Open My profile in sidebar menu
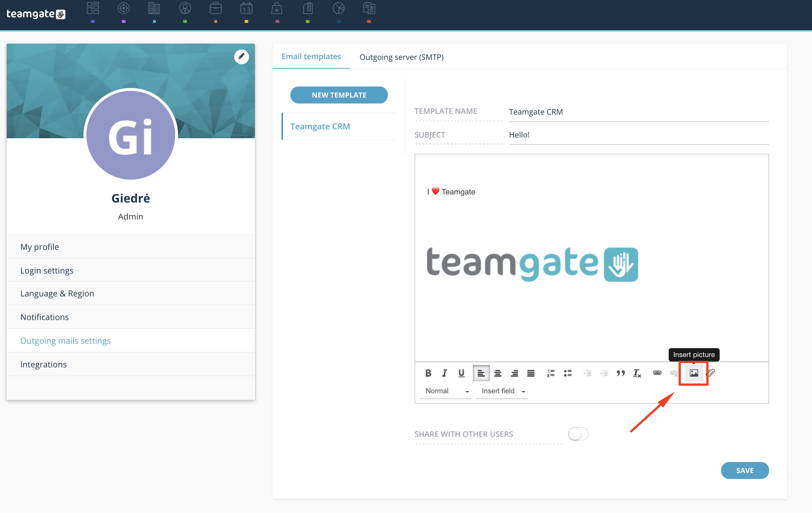 [x=131, y=247]
